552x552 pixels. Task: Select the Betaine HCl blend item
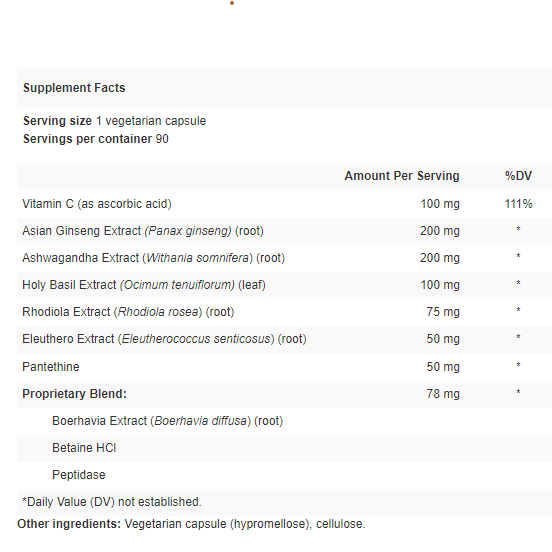[84, 448]
